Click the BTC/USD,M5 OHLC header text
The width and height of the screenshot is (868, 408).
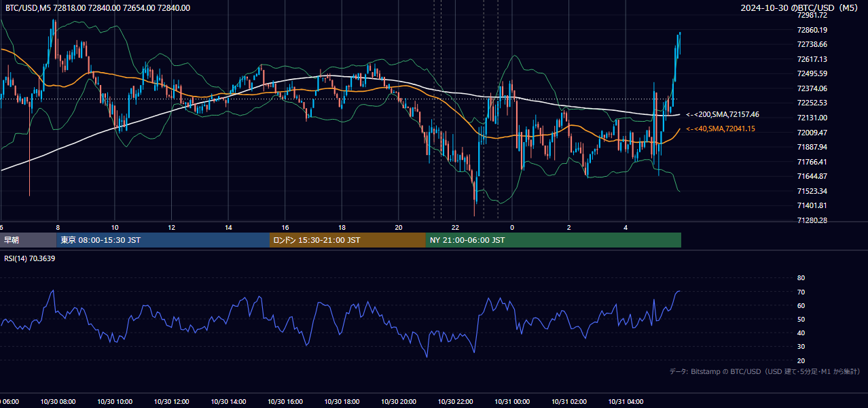pyautogui.click(x=98, y=8)
